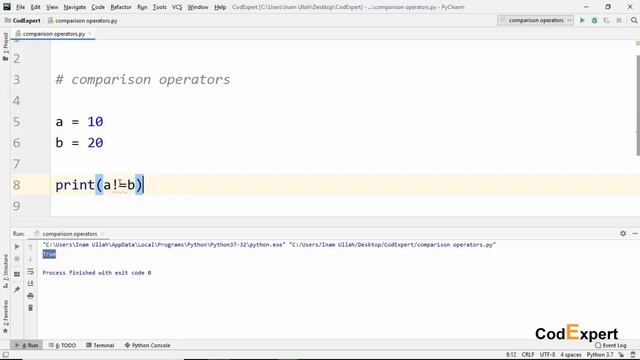
Task: Rerun program in Run panel
Action: click(x=17, y=247)
